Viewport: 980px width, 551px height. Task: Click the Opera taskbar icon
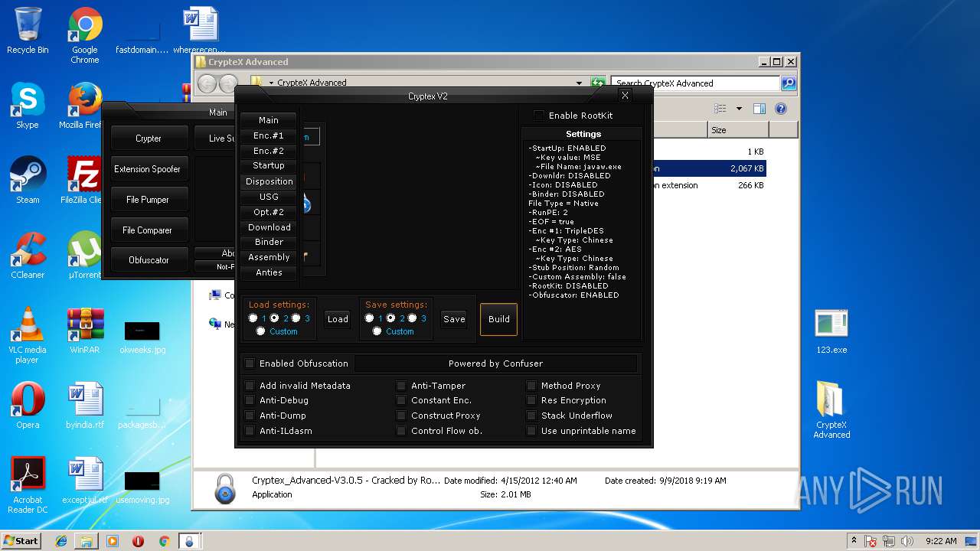138,541
